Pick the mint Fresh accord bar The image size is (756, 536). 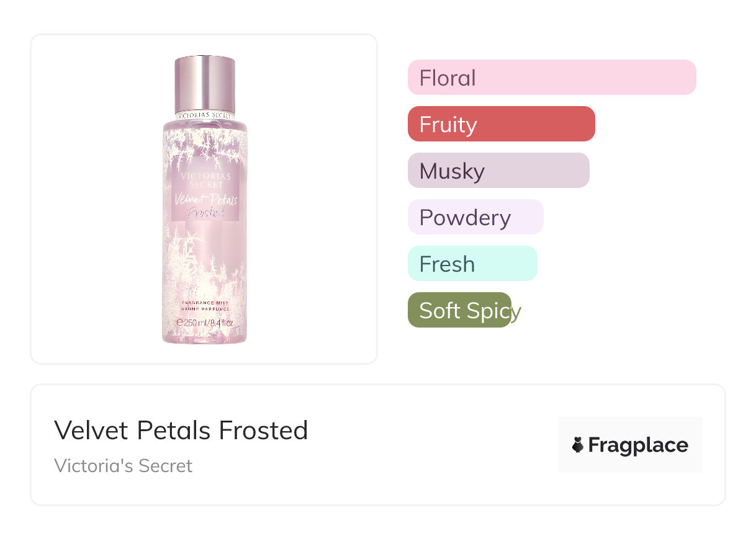coord(472,264)
